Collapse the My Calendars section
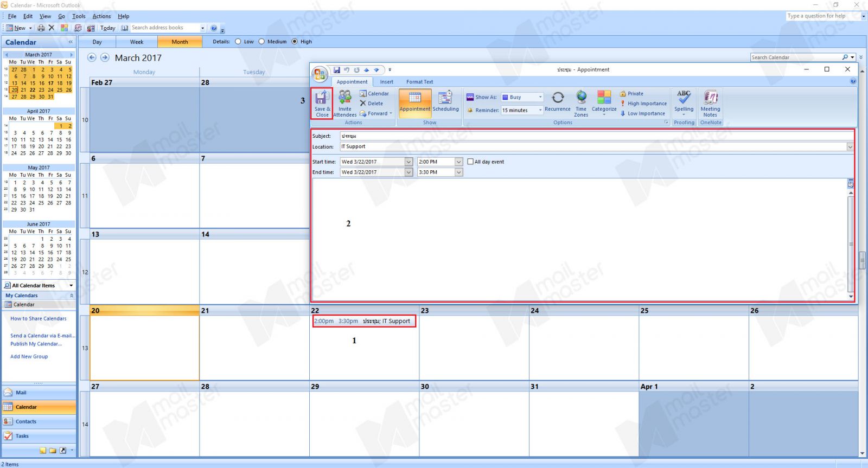This screenshot has height=468, width=868. point(71,296)
